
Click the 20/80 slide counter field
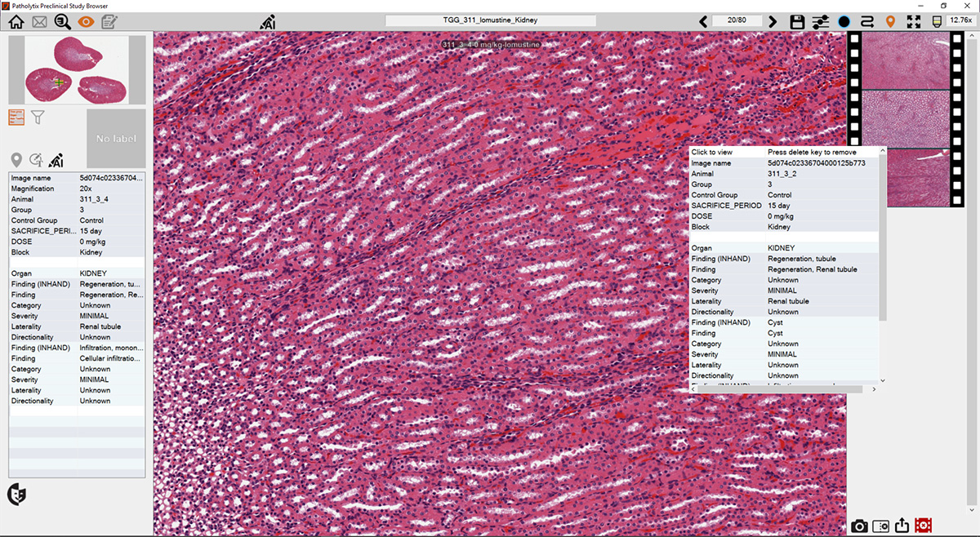737,21
